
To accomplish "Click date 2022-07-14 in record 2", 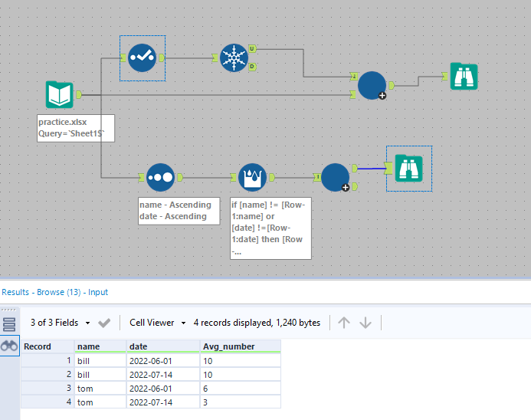I will click(x=163, y=375).
